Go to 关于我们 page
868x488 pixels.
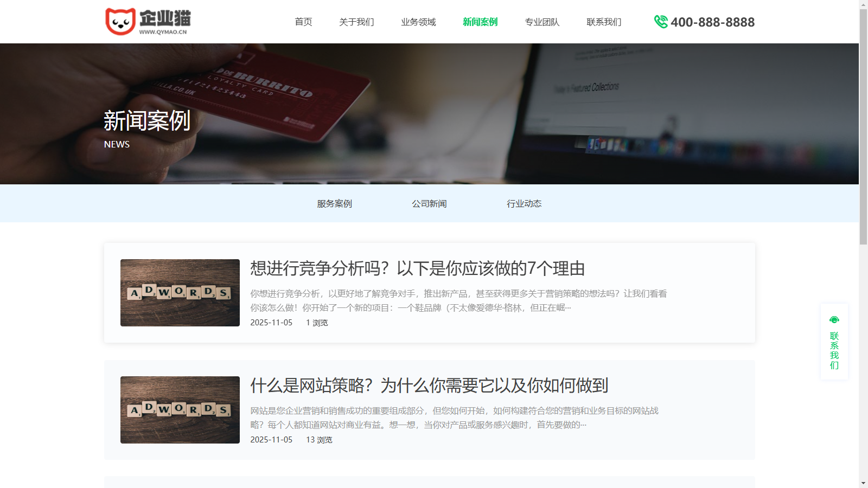pos(356,22)
